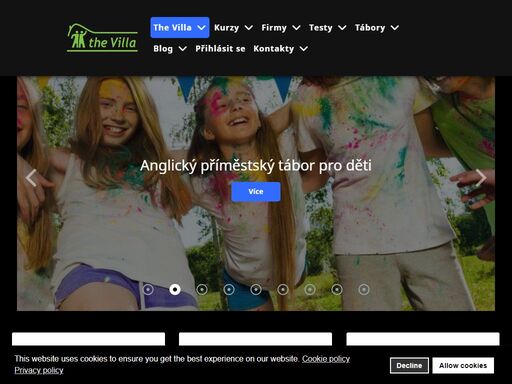Open the Testy menu
Screen dimensions: 512x384
(321, 28)
